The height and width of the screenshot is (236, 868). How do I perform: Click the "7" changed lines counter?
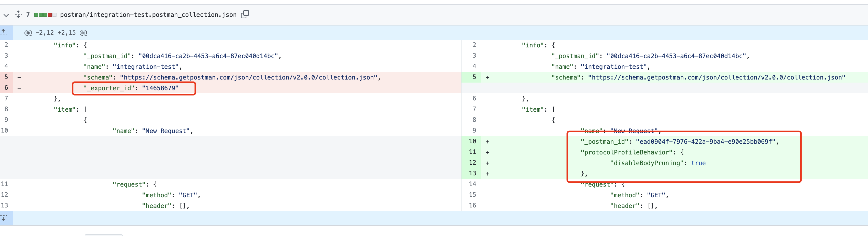[28, 15]
